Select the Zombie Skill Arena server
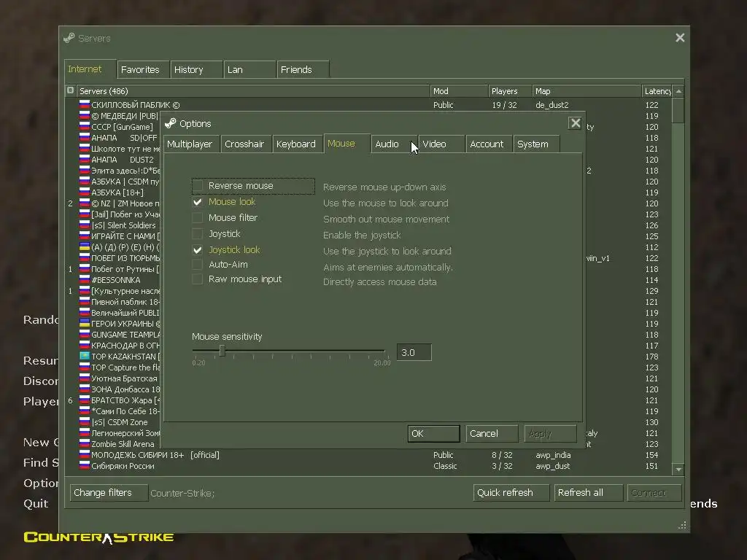 point(123,444)
